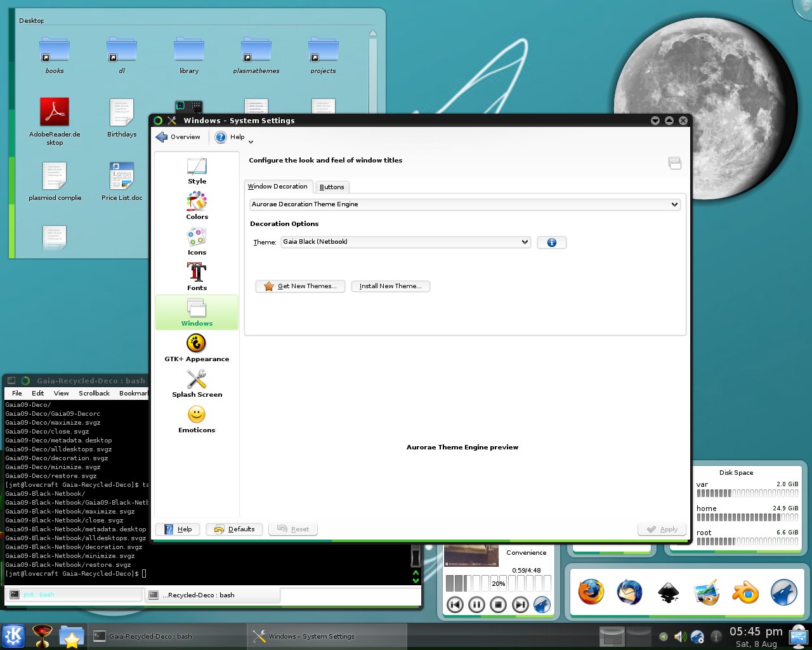The height and width of the screenshot is (650, 812).
Task: Open the File menu in the terminal
Action: pos(17,394)
